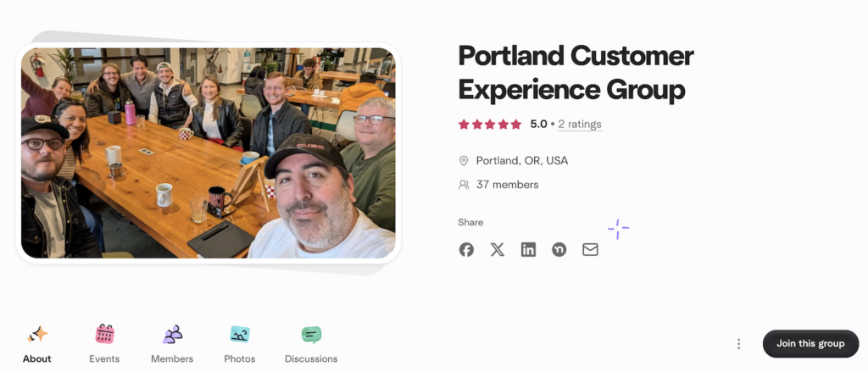Click the 37 members text
This screenshot has width=868, height=372.
[508, 185]
